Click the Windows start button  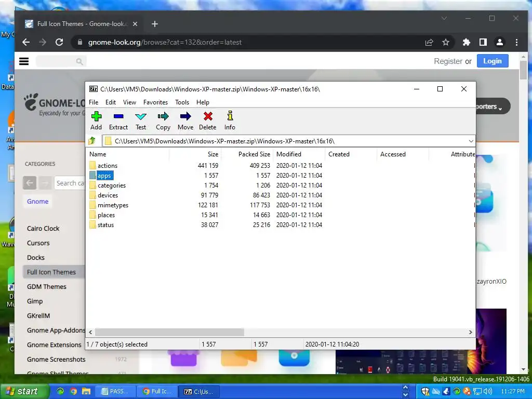point(24,391)
